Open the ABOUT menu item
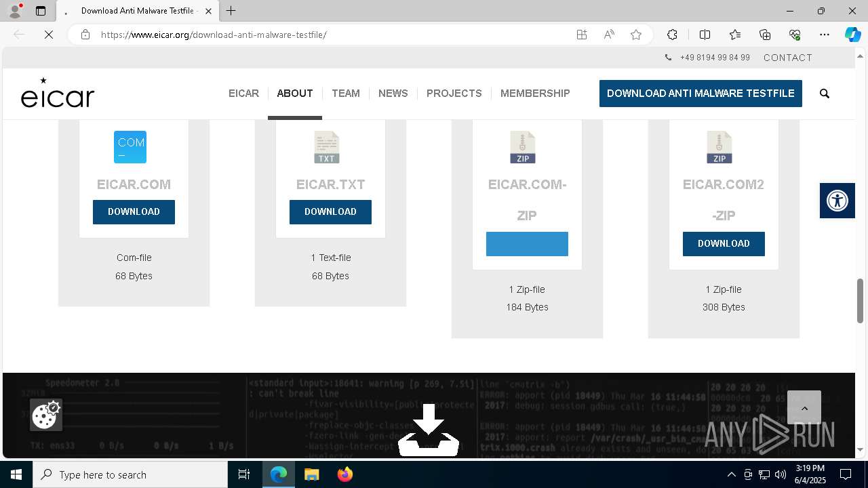 295,94
